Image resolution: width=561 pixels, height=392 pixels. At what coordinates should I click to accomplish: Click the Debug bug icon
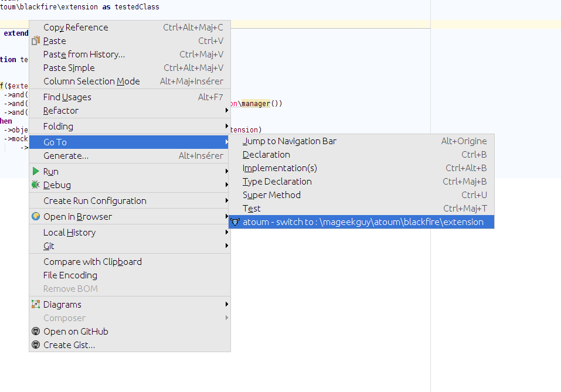(x=35, y=185)
